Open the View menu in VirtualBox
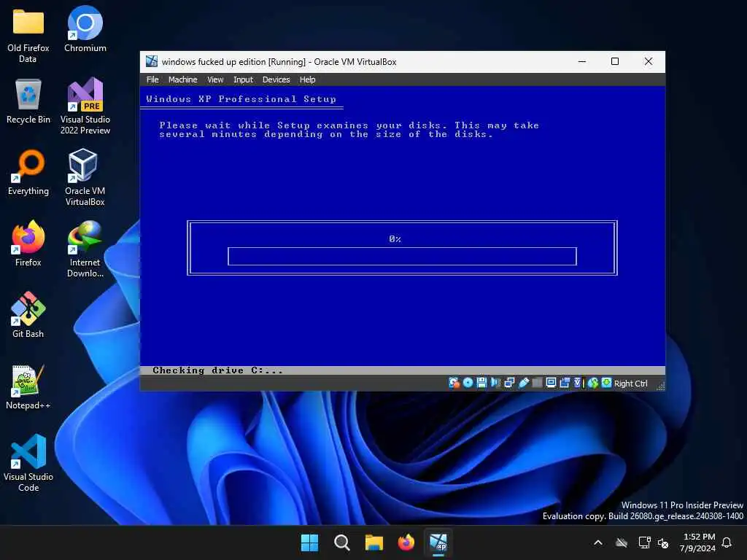The image size is (747, 560). [215, 79]
